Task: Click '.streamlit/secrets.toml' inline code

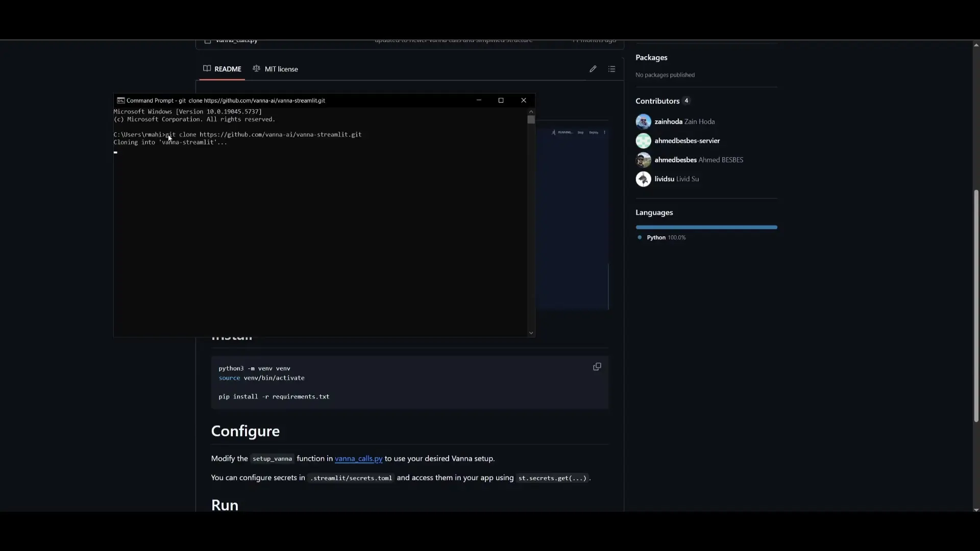Action: click(351, 478)
